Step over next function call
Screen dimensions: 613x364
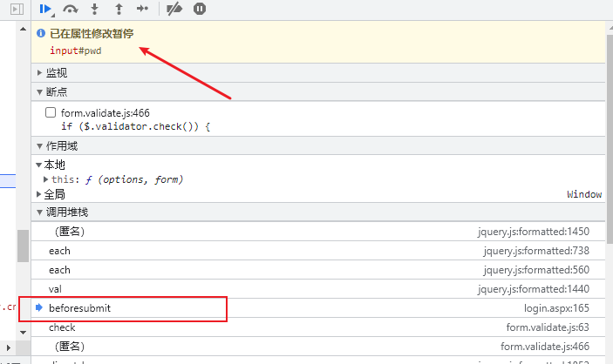72,9
